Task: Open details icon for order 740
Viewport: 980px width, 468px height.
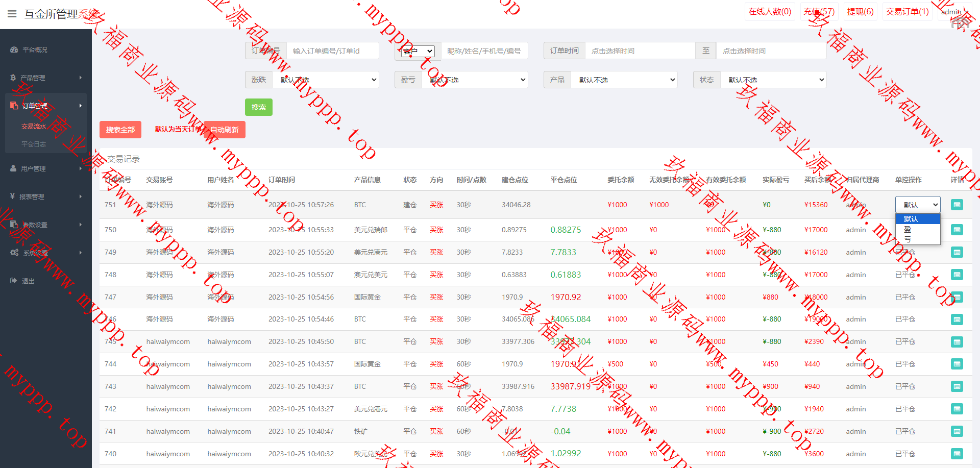Action: pos(957,454)
